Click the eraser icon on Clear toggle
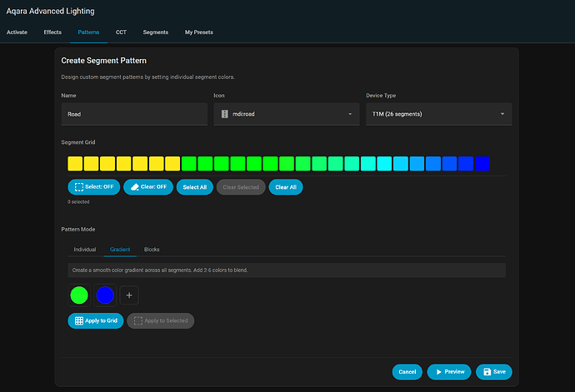The height and width of the screenshot is (392, 575). point(134,187)
